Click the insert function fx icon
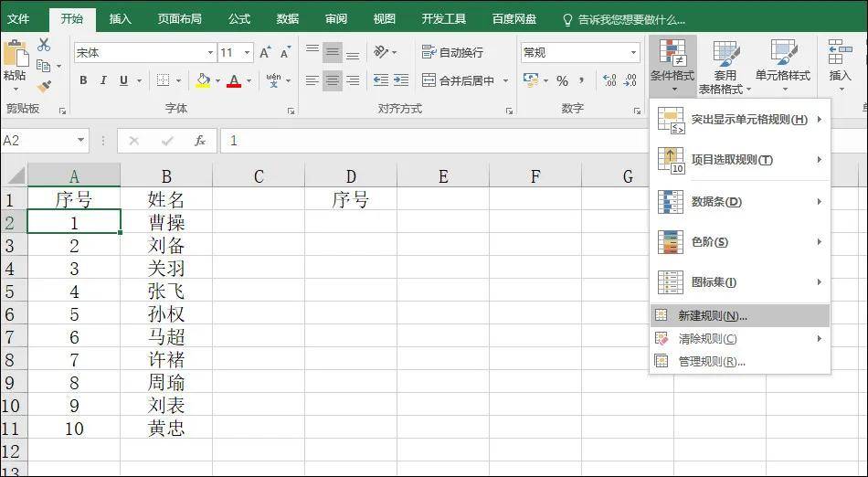 (200, 141)
